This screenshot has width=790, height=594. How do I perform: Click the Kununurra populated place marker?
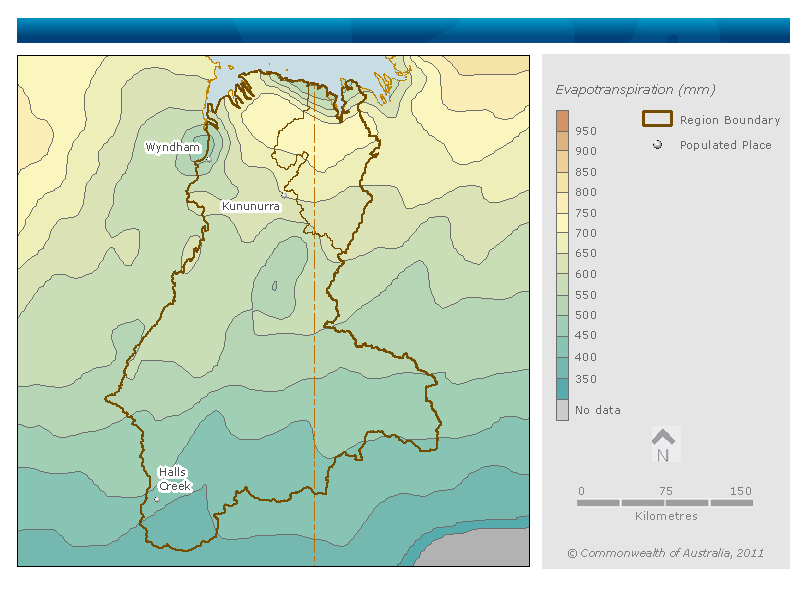coord(284,195)
